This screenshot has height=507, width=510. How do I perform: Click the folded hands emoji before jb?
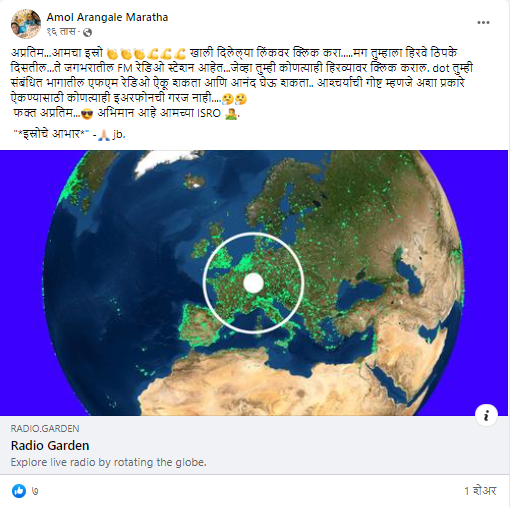pyautogui.click(x=104, y=135)
